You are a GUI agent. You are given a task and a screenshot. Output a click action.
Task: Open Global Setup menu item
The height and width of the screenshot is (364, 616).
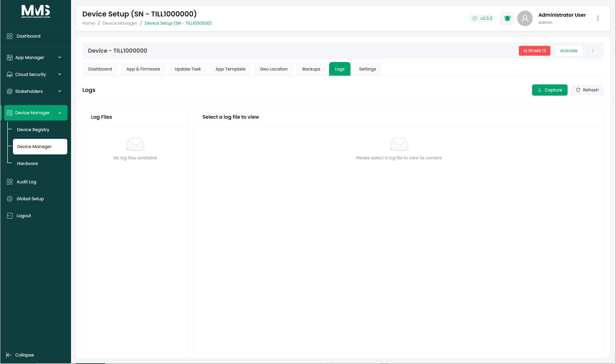30,199
